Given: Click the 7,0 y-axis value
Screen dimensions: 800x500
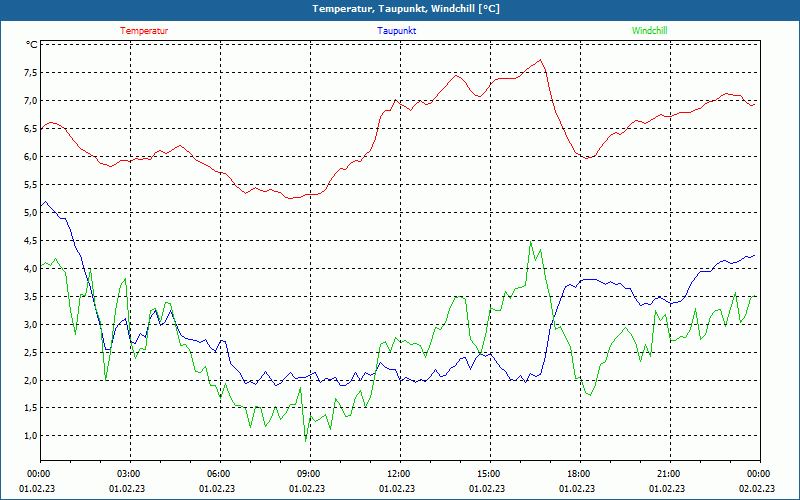Looking at the screenshot, I should 31,101.
